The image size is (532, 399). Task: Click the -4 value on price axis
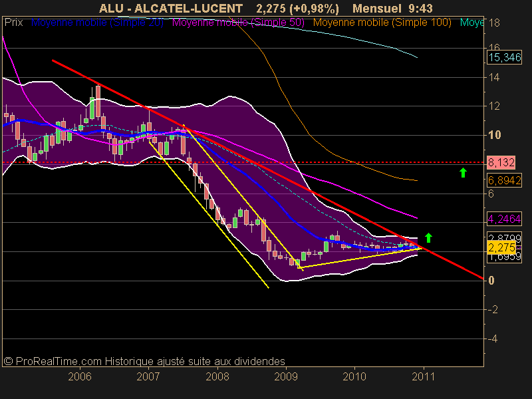493,338
